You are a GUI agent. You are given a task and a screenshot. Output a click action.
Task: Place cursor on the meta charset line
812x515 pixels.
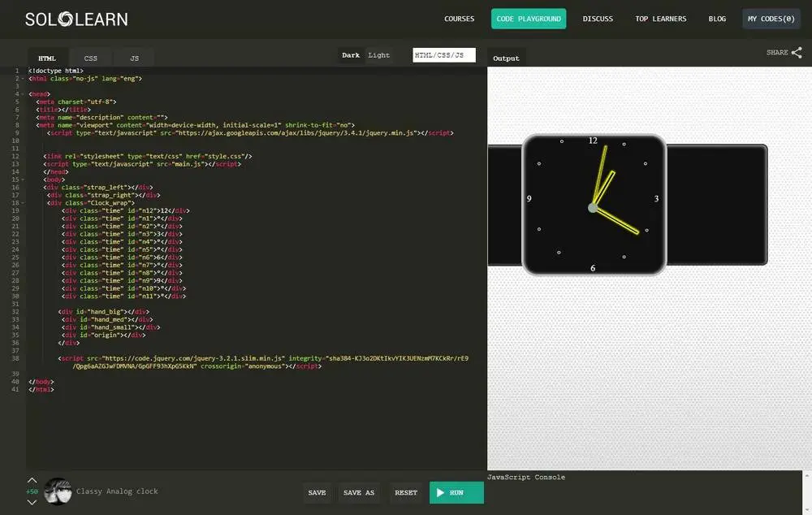(x=76, y=102)
